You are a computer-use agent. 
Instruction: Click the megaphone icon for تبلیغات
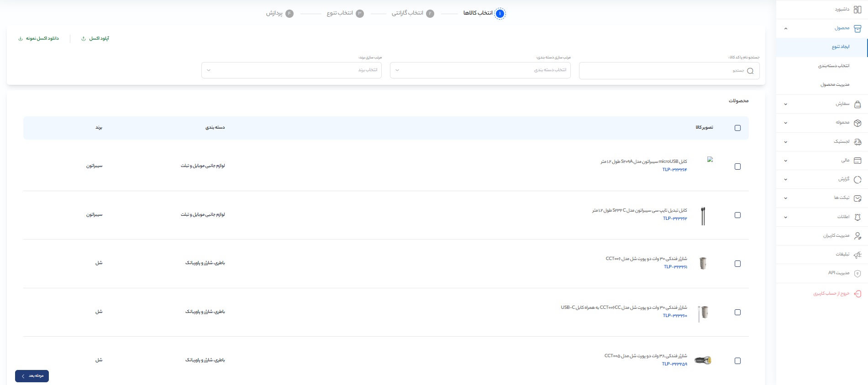click(x=857, y=255)
